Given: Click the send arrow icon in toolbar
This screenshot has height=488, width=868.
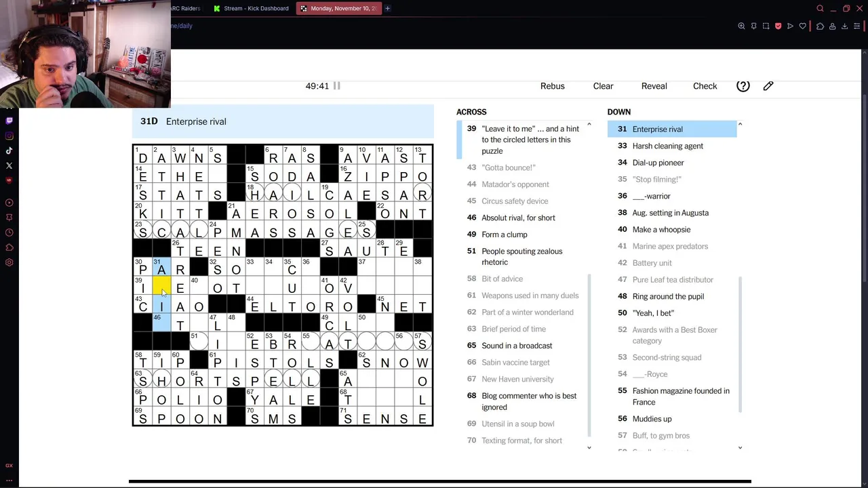Looking at the screenshot, I should point(790,26).
